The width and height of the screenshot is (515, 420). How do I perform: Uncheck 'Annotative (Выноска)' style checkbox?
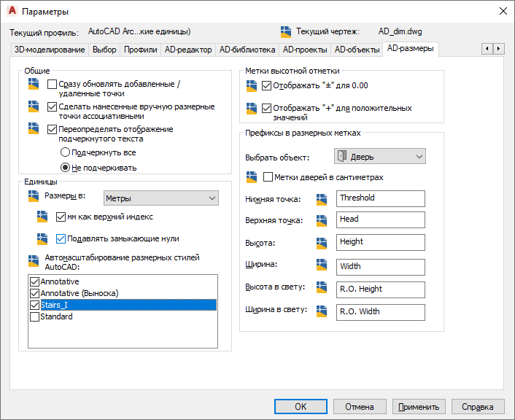(34, 293)
